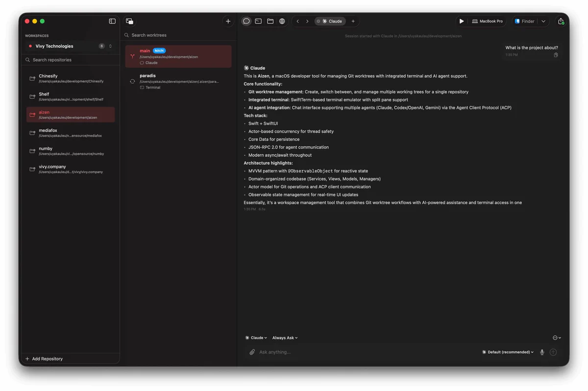Viewport: 588px width, 391px height.
Task: Start voice input with microphone icon
Action: tap(542, 352)
